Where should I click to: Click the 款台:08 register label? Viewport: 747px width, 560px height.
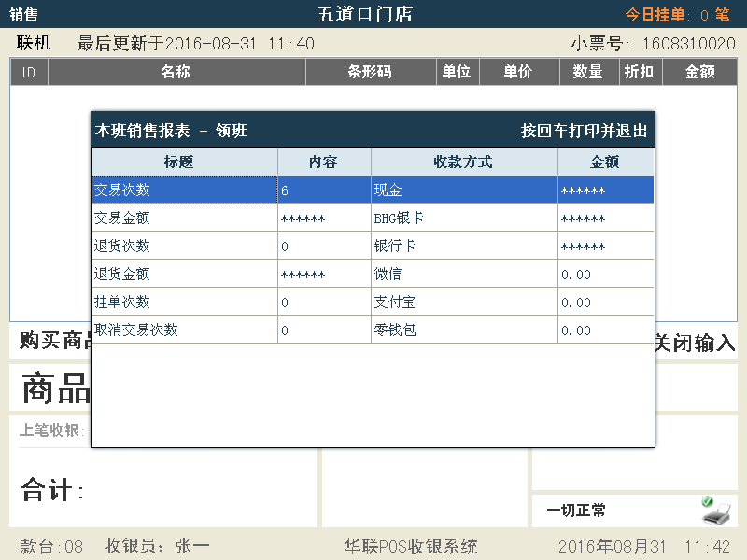click(x=51, y=546)
